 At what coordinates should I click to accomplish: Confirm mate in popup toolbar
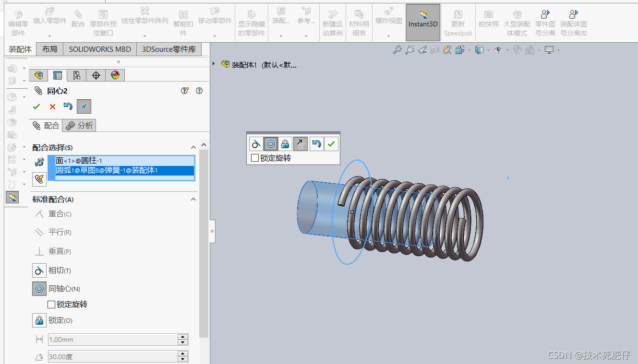coord(331,143)
